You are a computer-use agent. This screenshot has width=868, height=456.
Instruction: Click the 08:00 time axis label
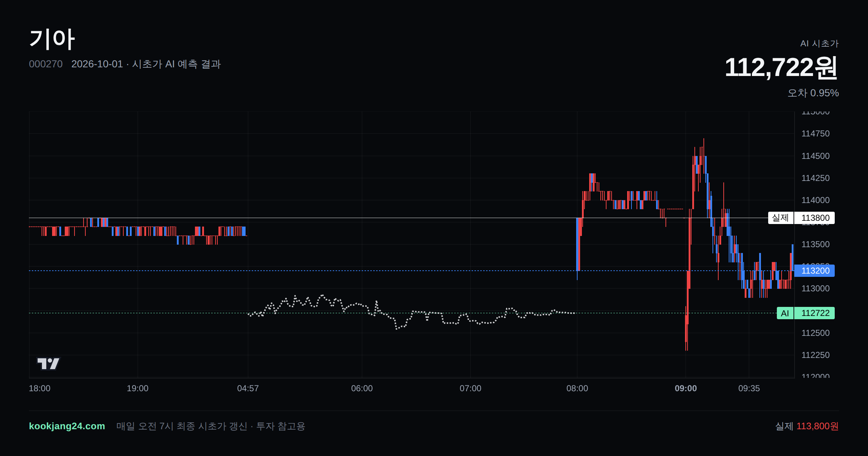[x=577, y=388]
